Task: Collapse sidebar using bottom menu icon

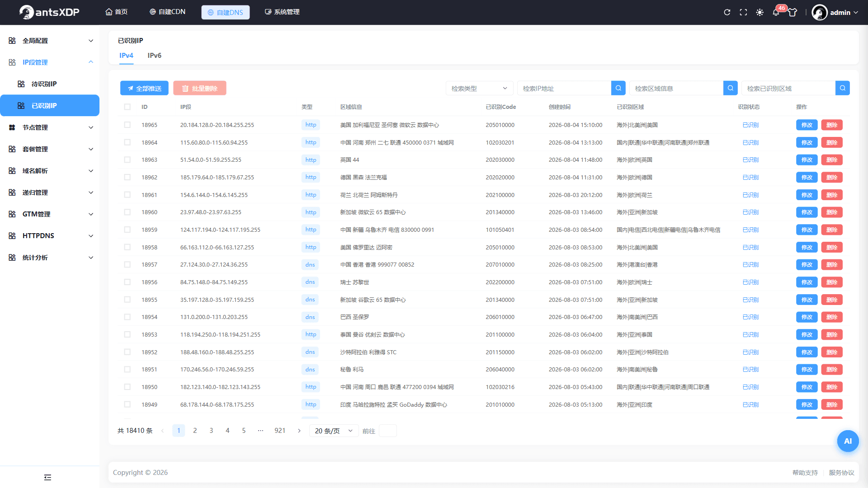Action: pos(47,477)
